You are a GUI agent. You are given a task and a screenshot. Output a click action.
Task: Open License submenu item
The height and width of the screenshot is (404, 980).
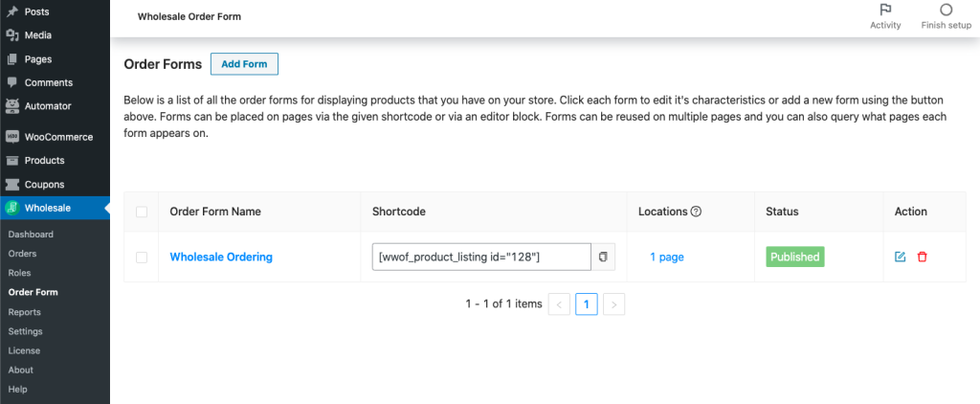[24, 350]
